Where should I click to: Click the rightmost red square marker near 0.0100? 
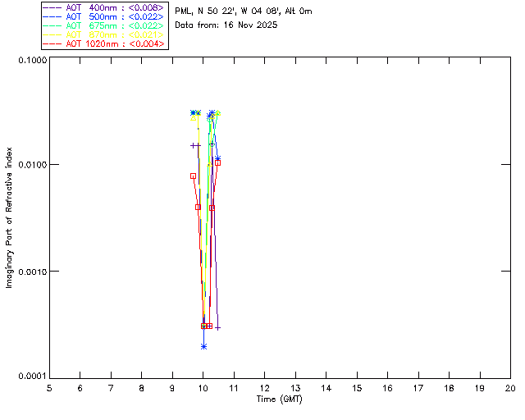(x=217, y=162)
